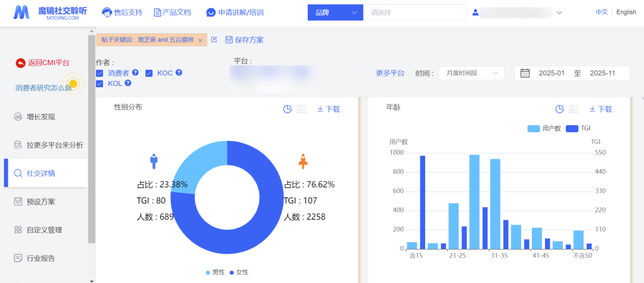Click help icon next to 消费者

point(135,72)
